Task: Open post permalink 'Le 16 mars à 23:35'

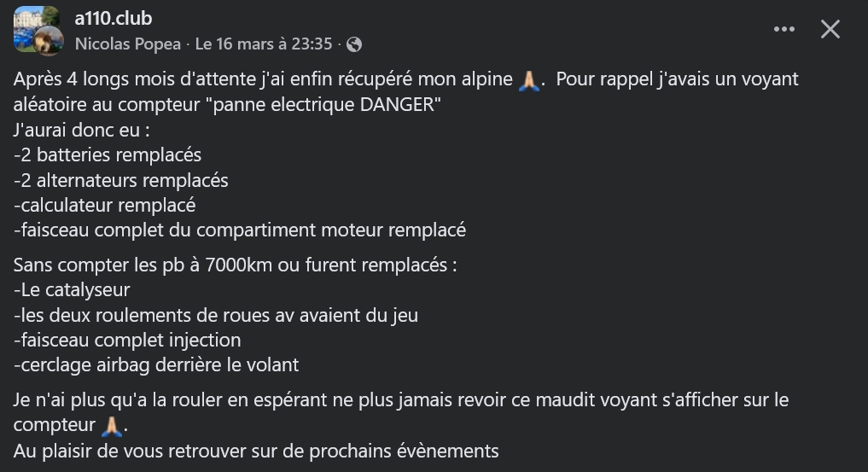Action: point(263,44)
